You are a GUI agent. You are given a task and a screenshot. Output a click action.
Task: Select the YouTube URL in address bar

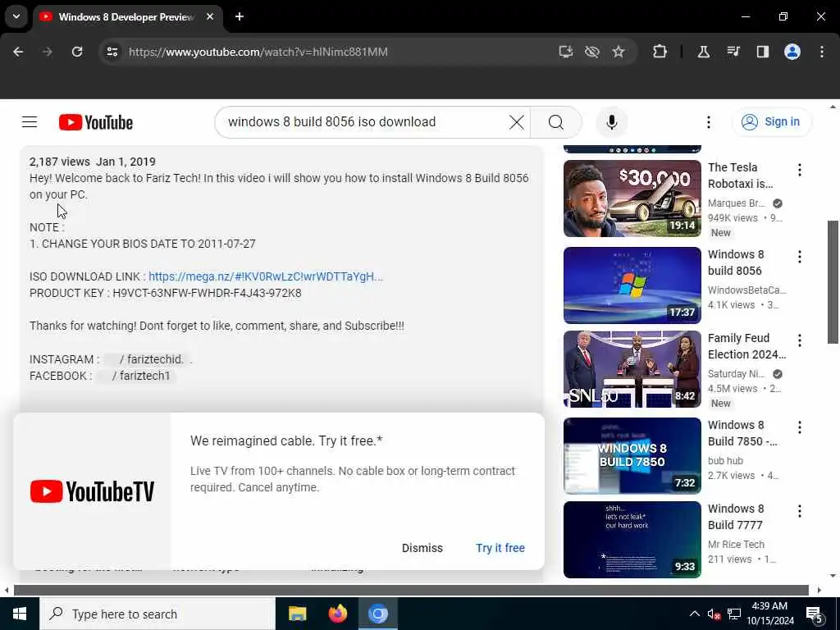tap(258, 52)
